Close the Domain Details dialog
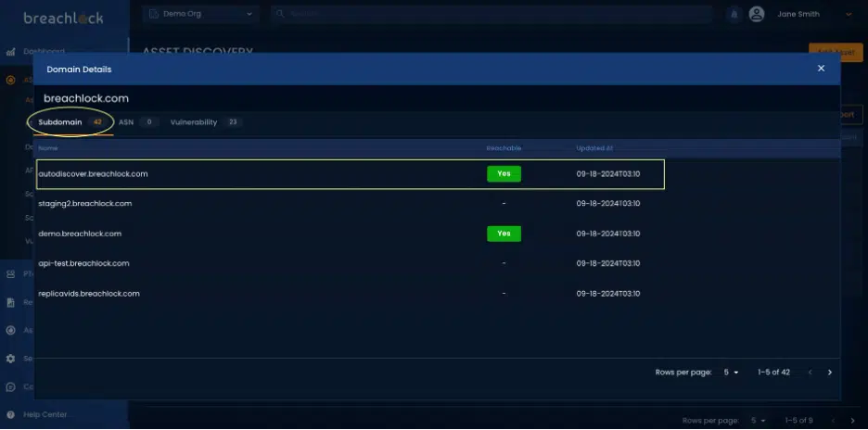Image resolution: width=868 pixels, height=430 pixels. click(821, 68)
